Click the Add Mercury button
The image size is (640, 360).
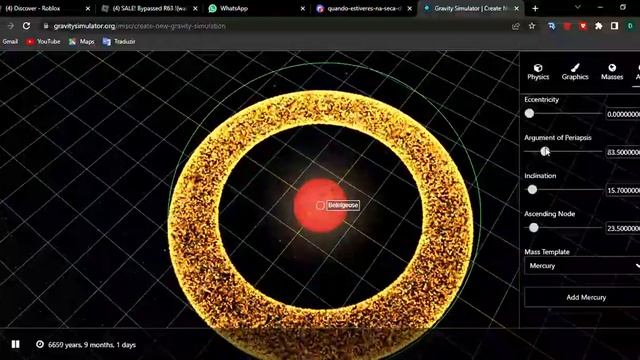[x=582, y=297]
